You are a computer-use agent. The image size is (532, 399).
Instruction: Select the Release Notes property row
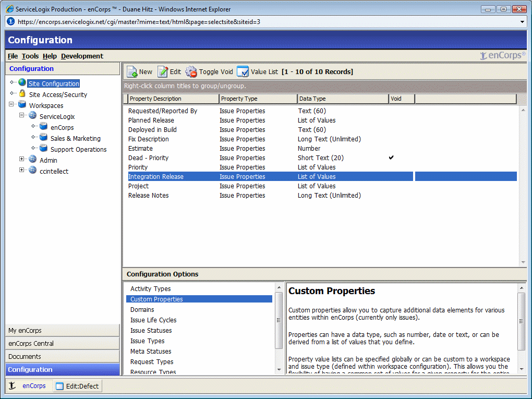pyautogui.click(x=322, y=196)
